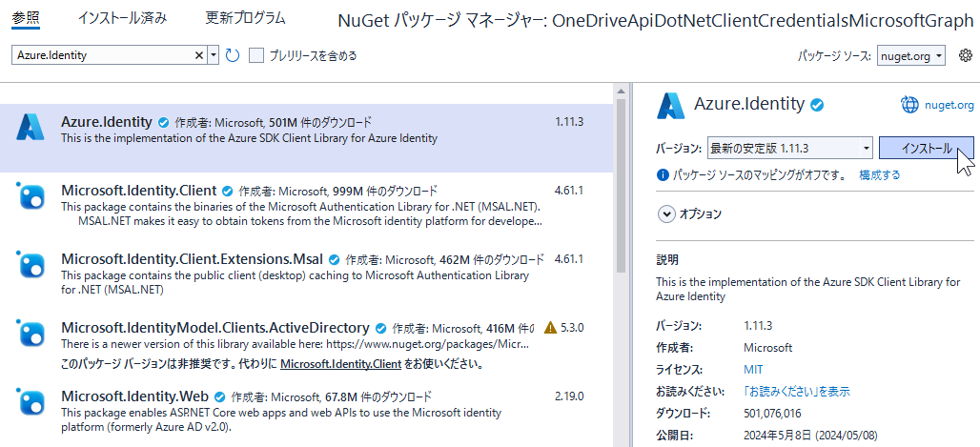The width and height of the screenshot is (980, 447).
Task: Click the deprecation warning icon beside 5.3.0
Action: tap(550, 327)
